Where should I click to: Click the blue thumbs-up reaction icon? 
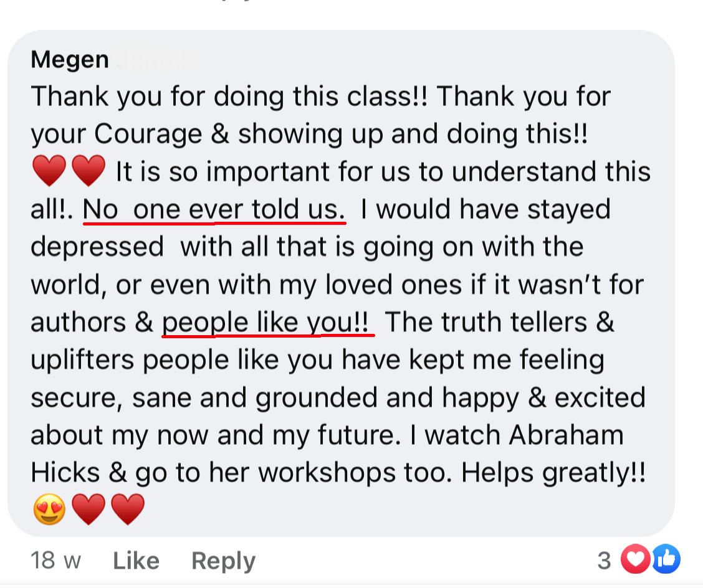[666, 560]
